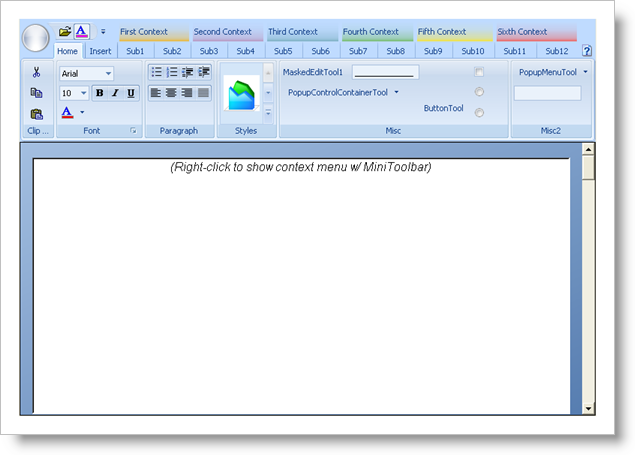The width and height of the screenshot is (635, 455).
Task: Open the Sub2 tab
Action: pyautogui.click(x=172, y=51)
